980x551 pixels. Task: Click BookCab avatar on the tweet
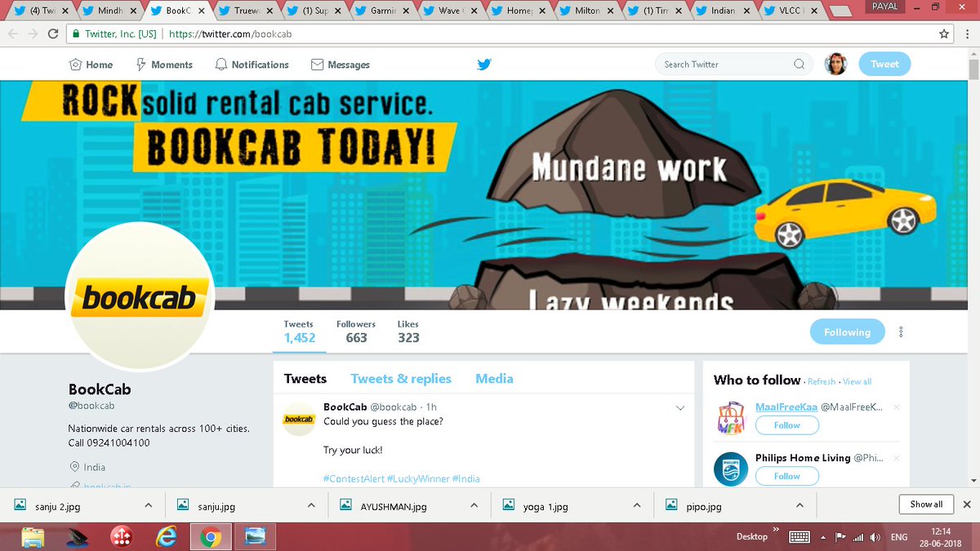[x=299, y=419]
